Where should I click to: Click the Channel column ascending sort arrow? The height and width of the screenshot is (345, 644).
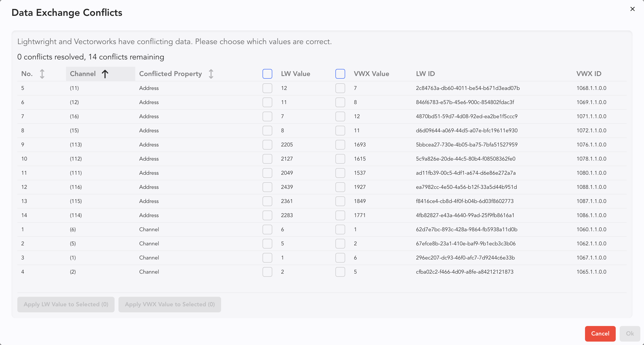point(105,74)
